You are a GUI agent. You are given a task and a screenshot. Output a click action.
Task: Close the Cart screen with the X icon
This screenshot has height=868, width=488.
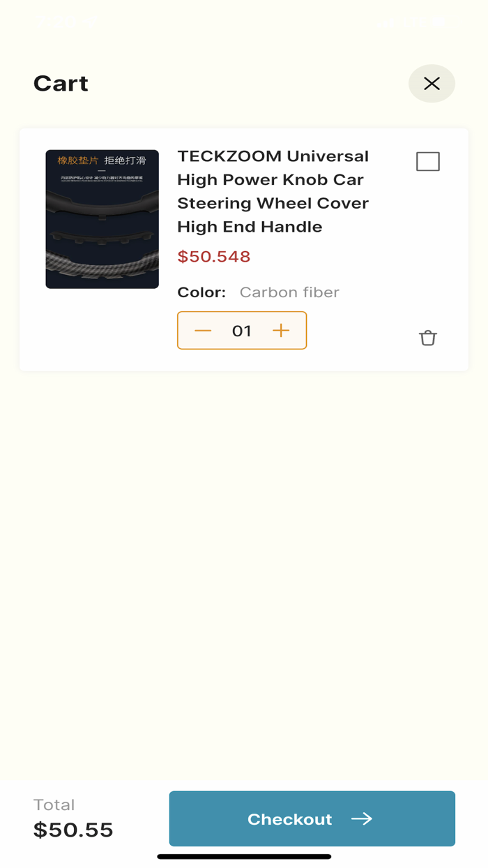point(432,84)
